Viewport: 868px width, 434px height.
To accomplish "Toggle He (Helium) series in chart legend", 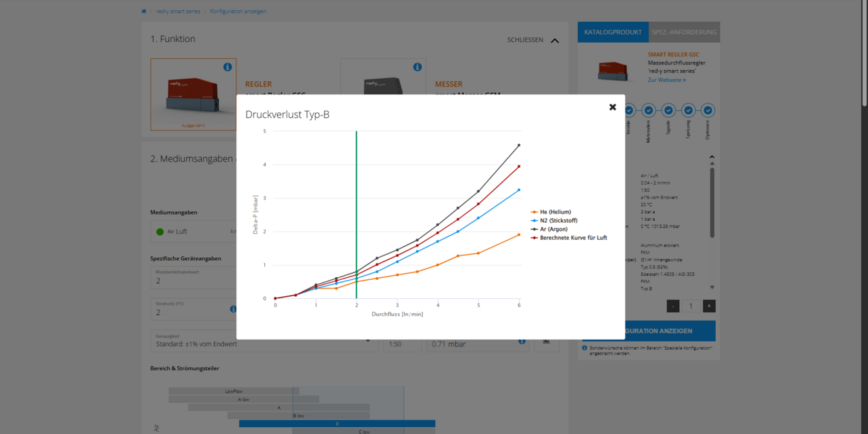I will click(x=551, y=212).
